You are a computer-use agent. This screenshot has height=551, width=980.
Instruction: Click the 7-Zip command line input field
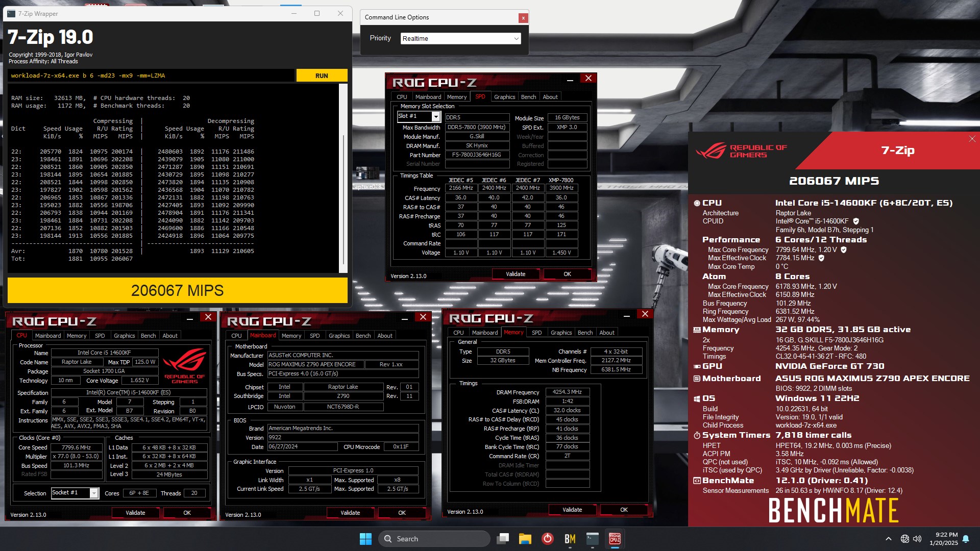pos(151,76)
